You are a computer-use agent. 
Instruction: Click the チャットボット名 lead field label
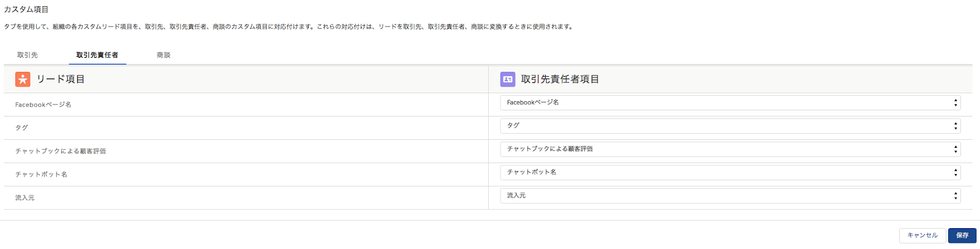point(42,174)
